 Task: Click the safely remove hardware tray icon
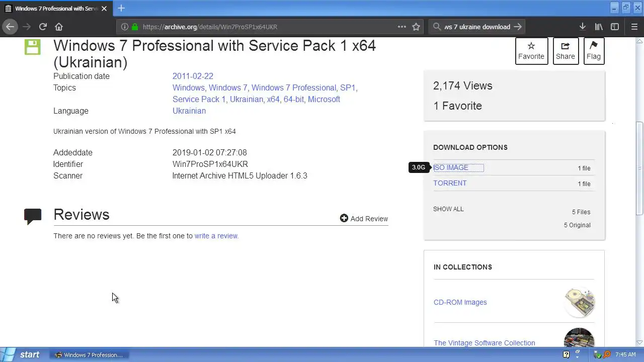tap(597, 354)
